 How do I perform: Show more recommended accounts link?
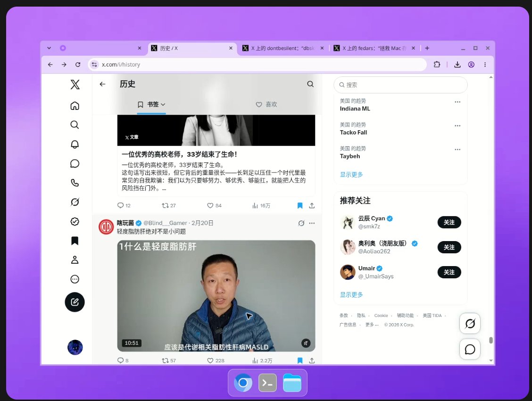click(351, 294)
